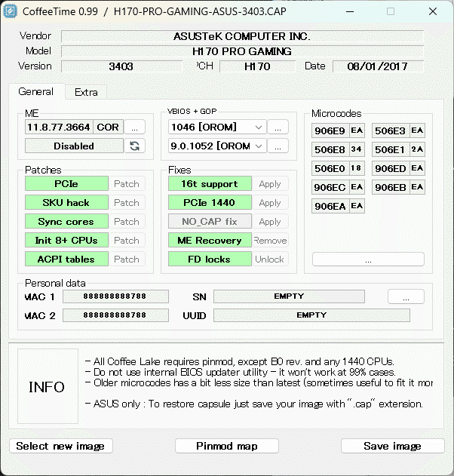The width and height of the screenshot is (454, 476).
Task: Switch to the General tab
Action: tap(36, 91)
